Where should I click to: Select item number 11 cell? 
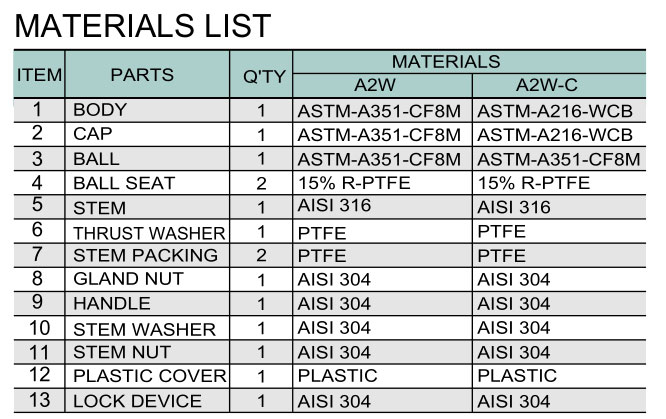pyautogui.click(x=39, y=353)
